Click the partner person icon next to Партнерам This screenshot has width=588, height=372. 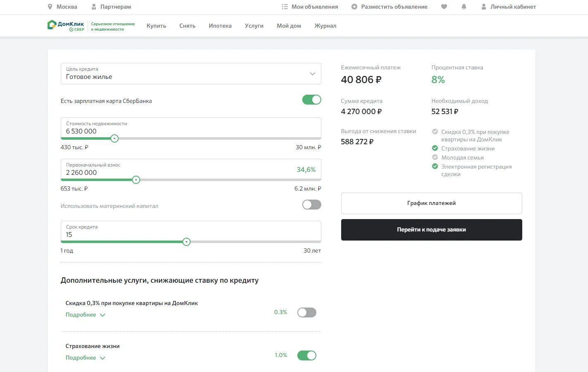94,7
